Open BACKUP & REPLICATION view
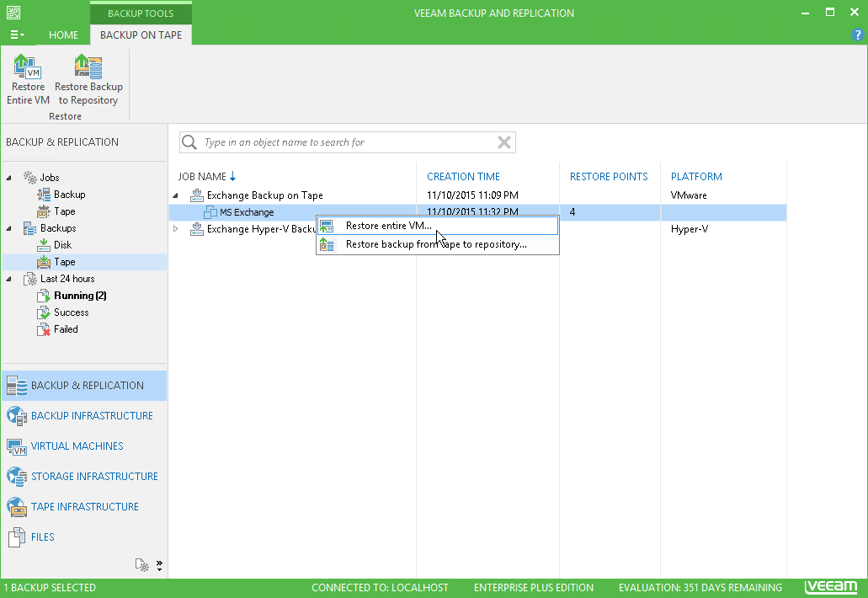This screenshot has width=868, height=598. pyautogui.click(x=84, y=386)
